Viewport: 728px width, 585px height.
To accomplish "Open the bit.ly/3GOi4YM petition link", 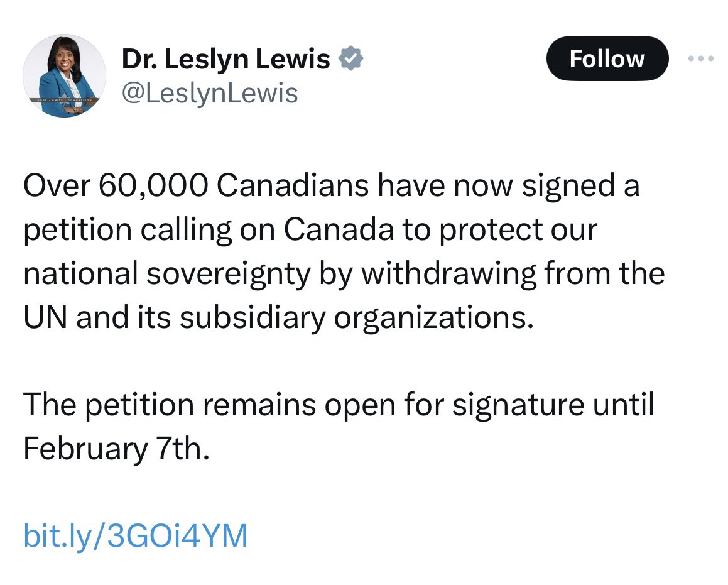I will click(136, 535).
